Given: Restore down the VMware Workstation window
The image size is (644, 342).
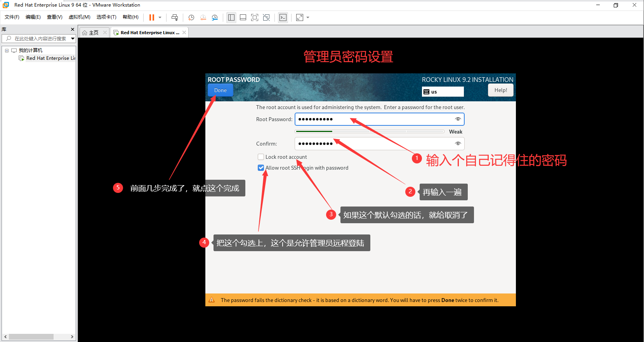Looking at the screenshot, I should [616, 5].
